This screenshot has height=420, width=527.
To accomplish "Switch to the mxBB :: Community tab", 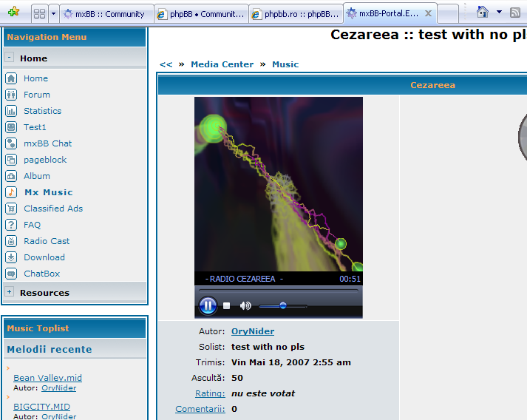I will [106, 13].
